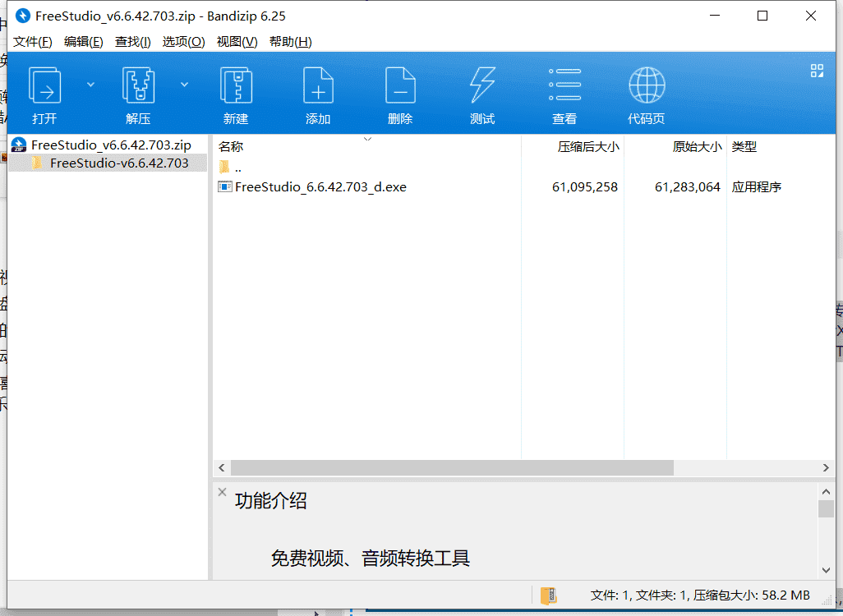
Task: Select FreeStudio-v6.6.42.703 folder in tree
Action: pos(108,163)
